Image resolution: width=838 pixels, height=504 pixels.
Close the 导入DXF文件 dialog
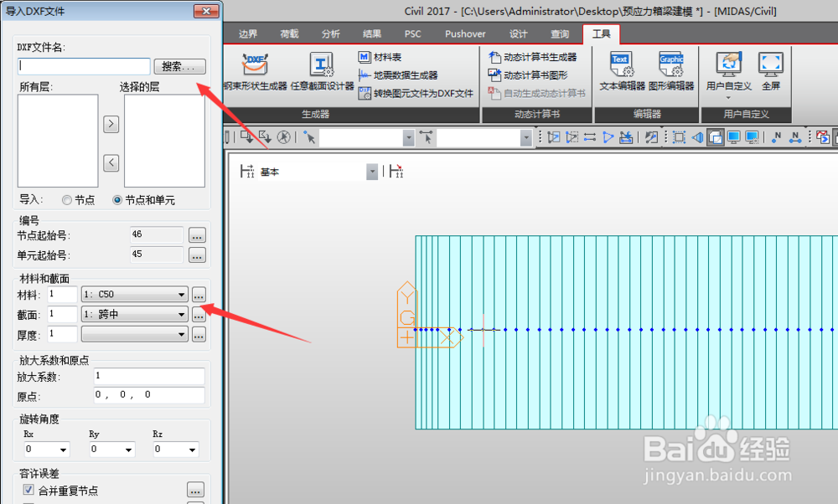tap(206, 11)
